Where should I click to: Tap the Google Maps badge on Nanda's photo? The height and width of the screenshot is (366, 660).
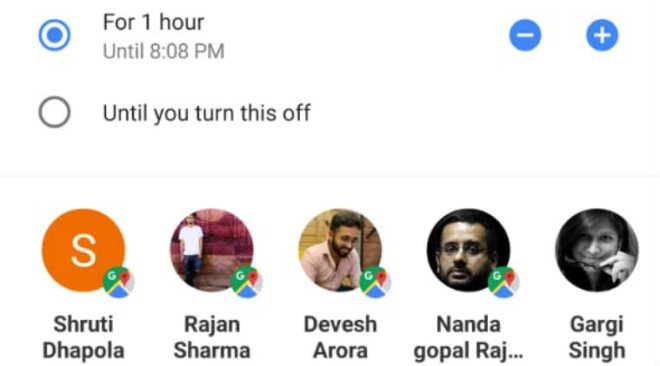click(504, 282)
